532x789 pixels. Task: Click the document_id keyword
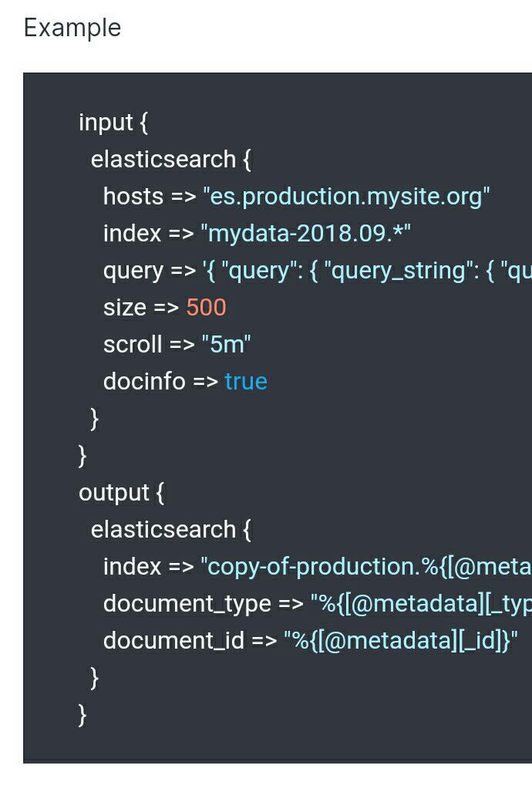173,641
